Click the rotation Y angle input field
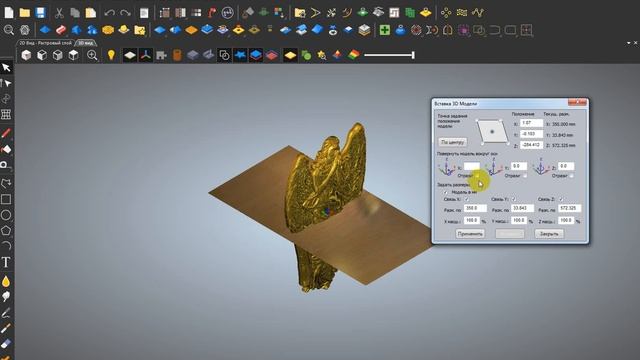 [x=519, y=166]
